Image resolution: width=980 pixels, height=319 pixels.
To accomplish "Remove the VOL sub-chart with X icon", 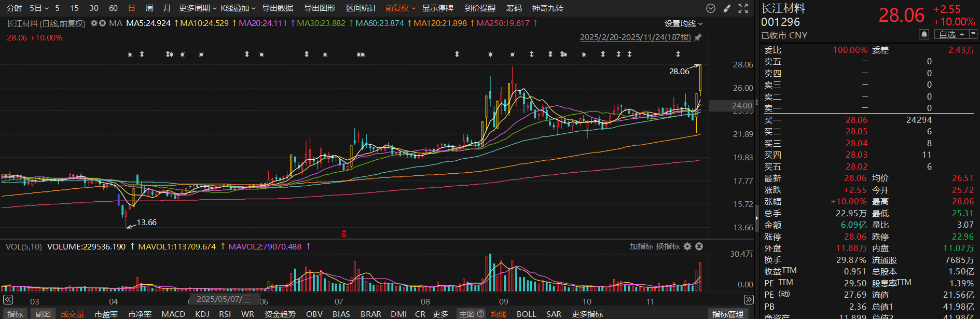I will tap(699, 246).
